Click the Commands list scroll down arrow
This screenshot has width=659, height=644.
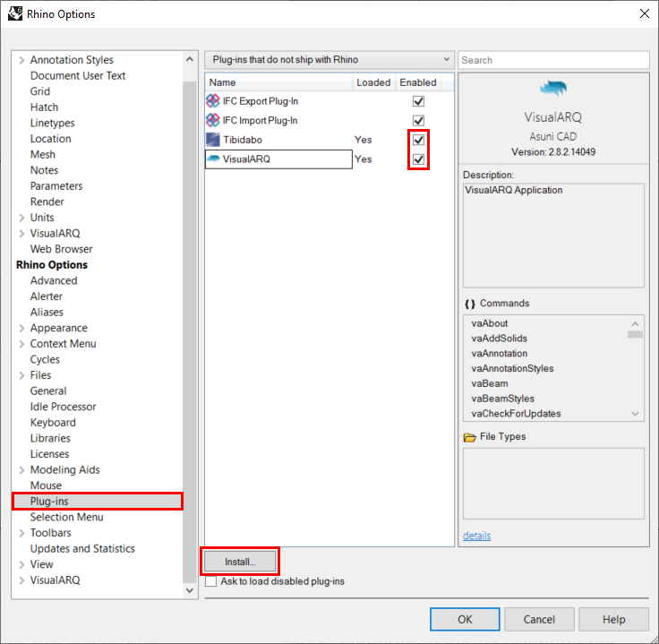(x=635, y=414)
